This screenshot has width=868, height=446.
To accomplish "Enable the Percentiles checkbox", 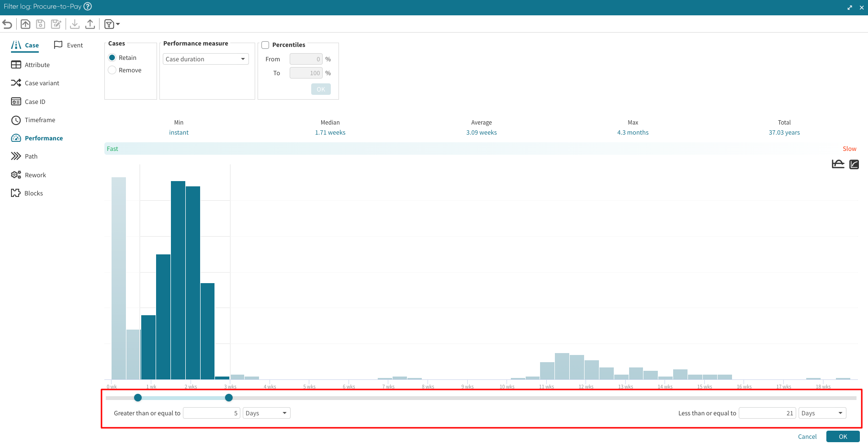I will pos(265,45).
